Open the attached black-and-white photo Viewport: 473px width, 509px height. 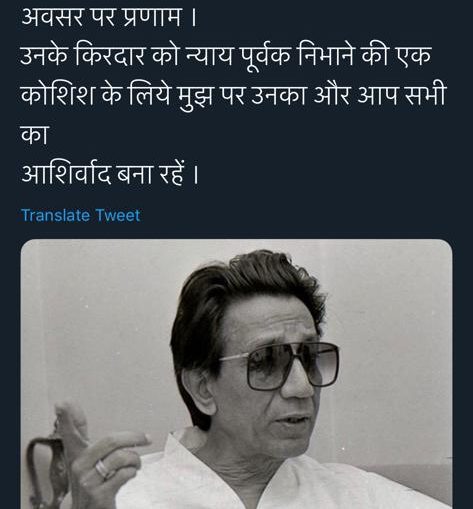[x=236, y=374]
